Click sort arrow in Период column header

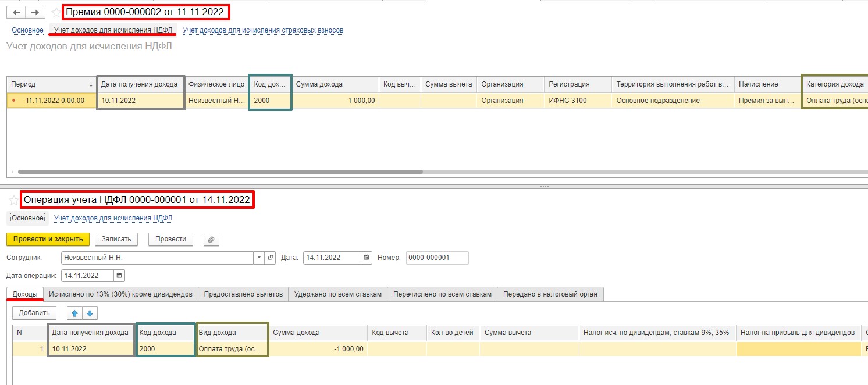(x=90, y=84)
